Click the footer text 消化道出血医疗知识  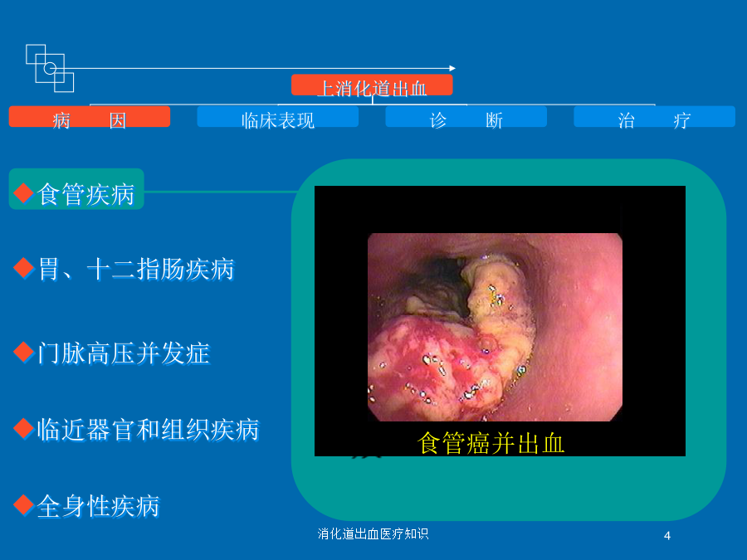coord(373,533)
